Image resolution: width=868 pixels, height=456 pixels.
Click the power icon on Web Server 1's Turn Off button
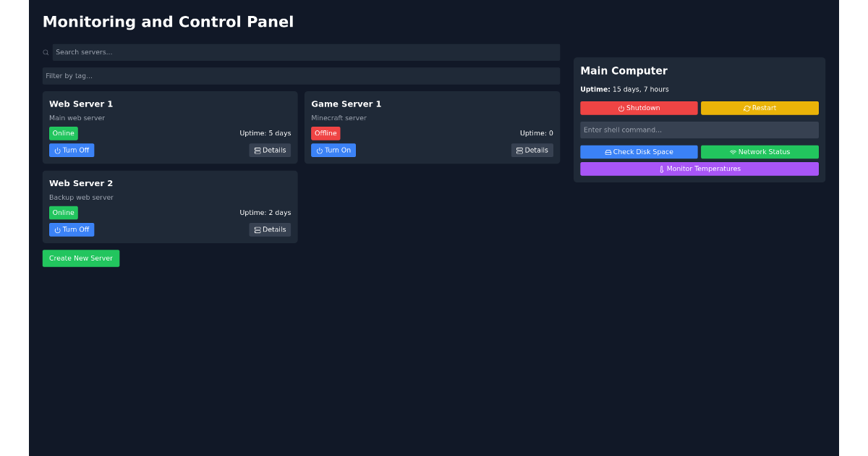coord(56,150)
